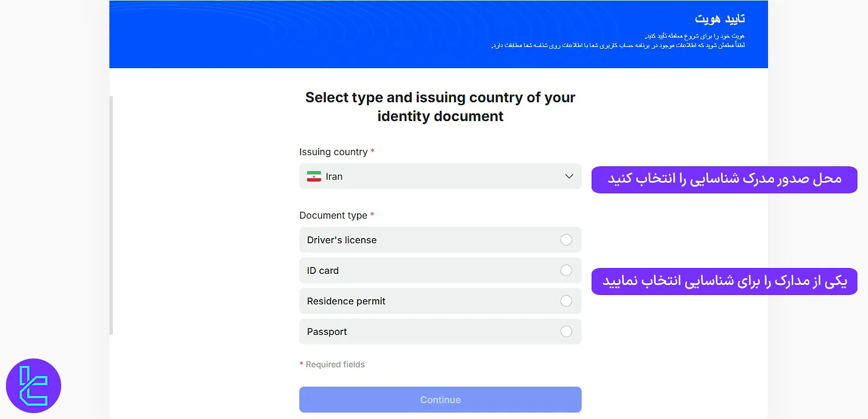
Task: Click the purple banner about selecting issuing location
Action: (724, 180)
